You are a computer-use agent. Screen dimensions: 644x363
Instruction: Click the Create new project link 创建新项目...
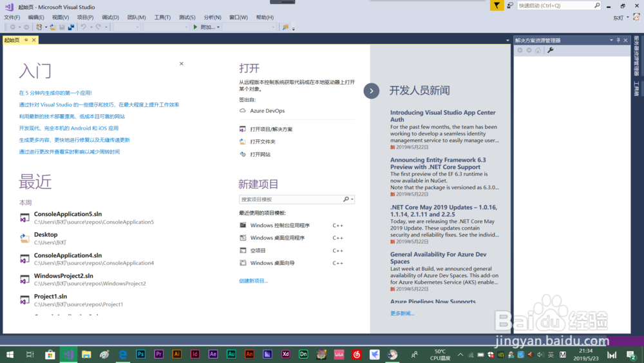point(253,280)
